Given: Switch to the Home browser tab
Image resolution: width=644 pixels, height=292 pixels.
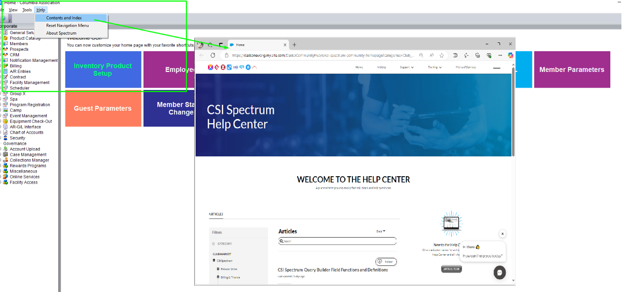Looking at the screenshot, I should pyautogui.click(x=257, y=45).
